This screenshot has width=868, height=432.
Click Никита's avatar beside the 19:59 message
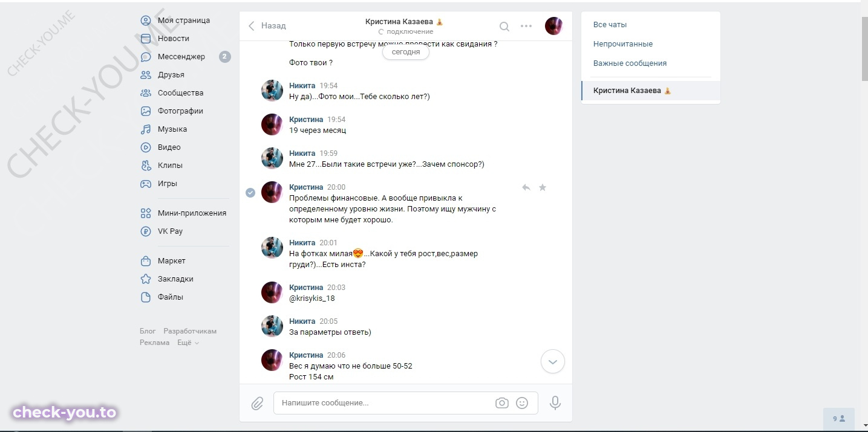point(272,158)
